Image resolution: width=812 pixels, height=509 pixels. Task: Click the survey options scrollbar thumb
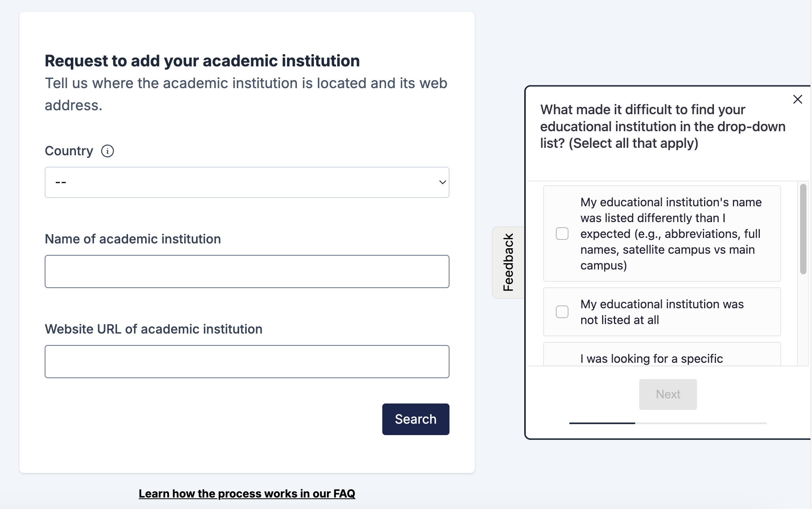(x=803, y=229)
